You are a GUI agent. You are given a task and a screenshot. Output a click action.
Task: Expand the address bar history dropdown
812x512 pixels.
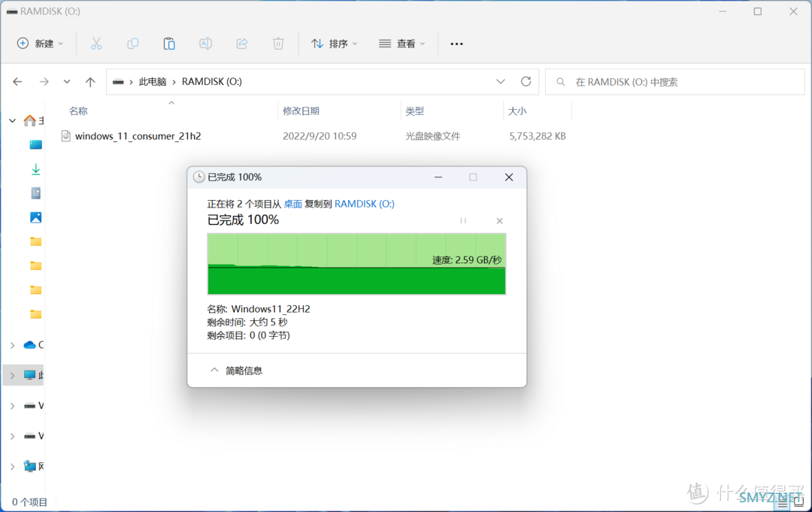(x=500, y=82)
